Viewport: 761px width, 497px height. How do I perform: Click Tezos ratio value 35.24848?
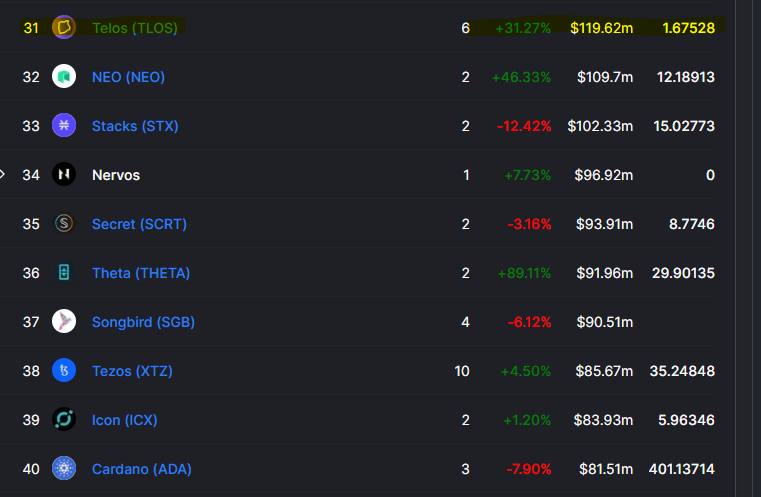pyautogui.click(x=682, y=371)
